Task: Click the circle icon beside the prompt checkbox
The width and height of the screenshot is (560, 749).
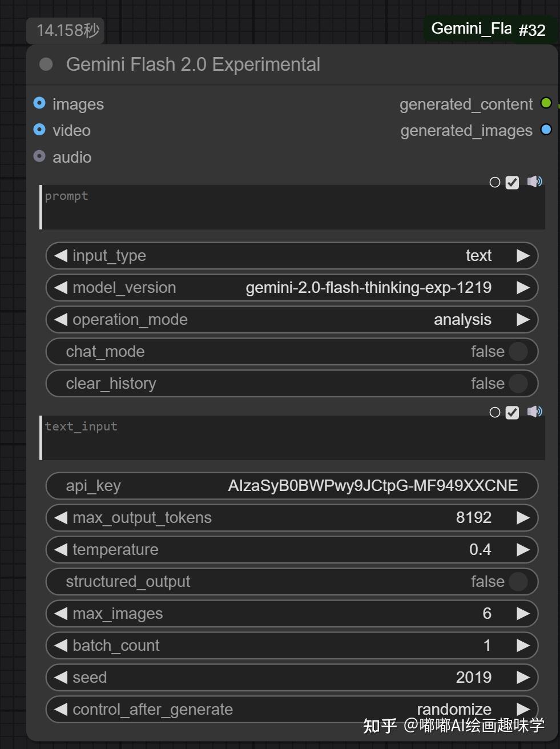Action: click(494, 182)
